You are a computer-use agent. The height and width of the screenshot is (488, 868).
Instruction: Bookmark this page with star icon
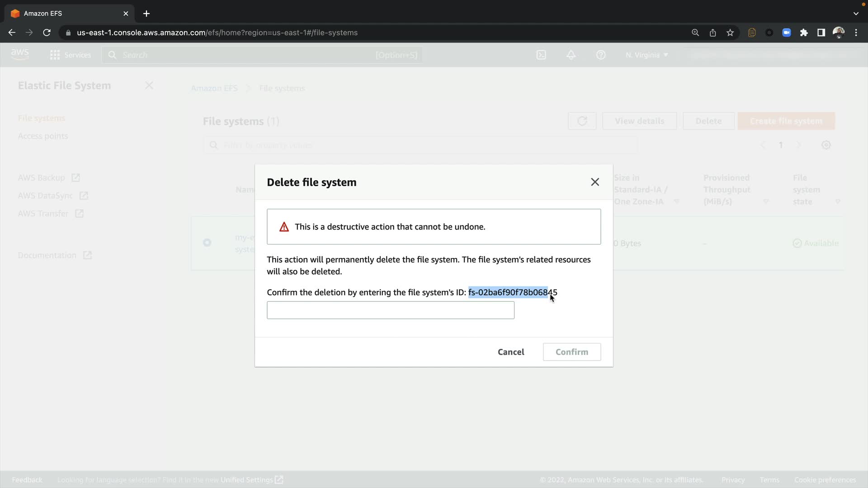click(730, 33)
